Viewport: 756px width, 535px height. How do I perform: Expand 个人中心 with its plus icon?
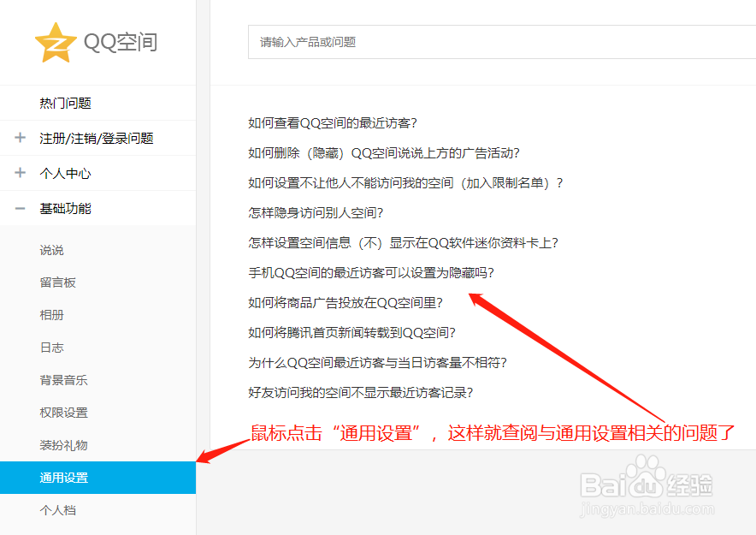pos(21,173)
